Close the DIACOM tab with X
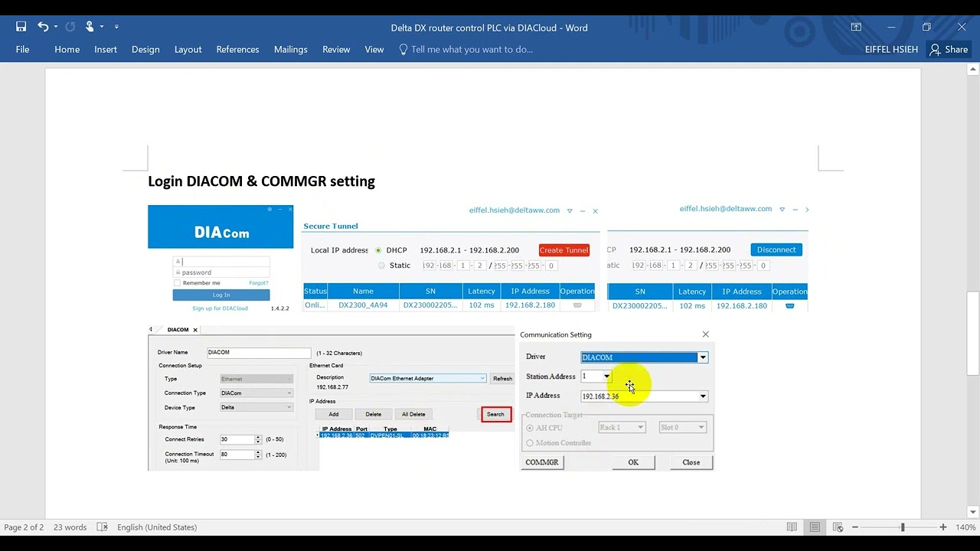 point(195,330)
